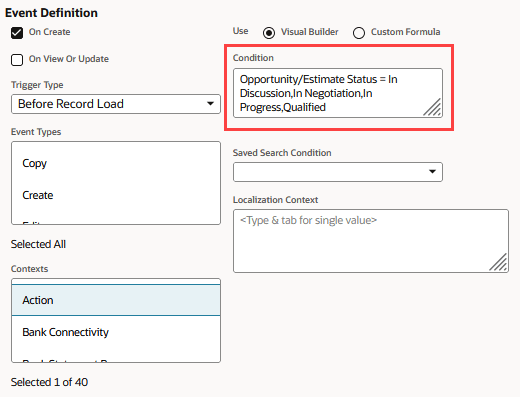Select the Custom Formula radio option
The width and height of the screenshot is (520, 397).
(359, 33)
